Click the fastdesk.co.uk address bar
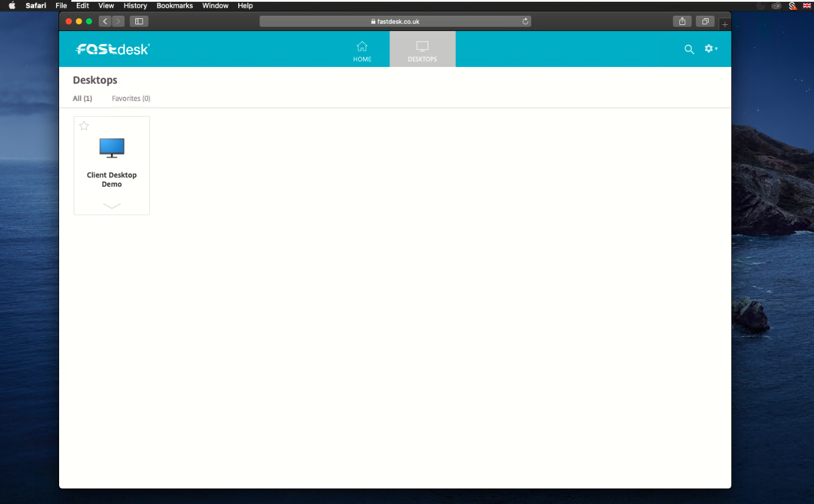Viewport: 814px width, 504px height. (x=395, y=21)
